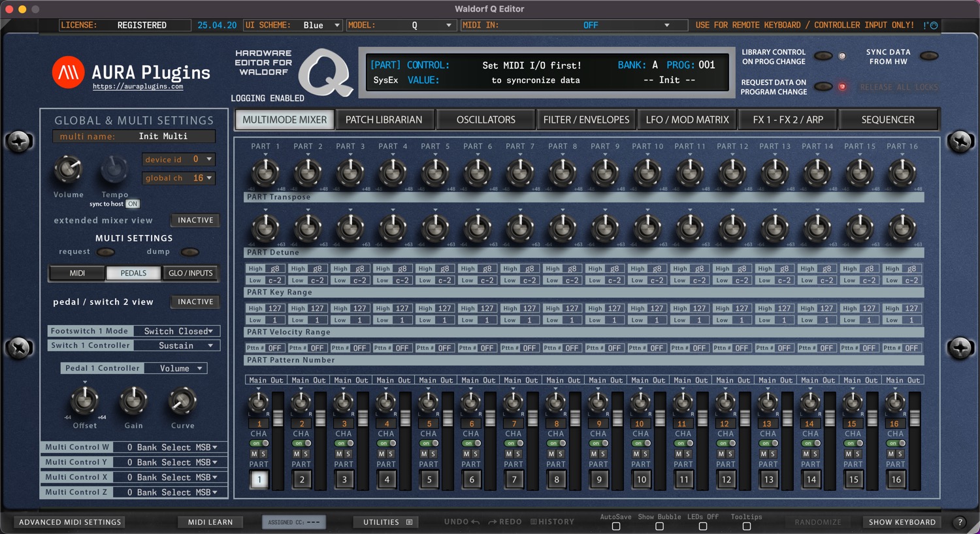The image size is (980, 534).
Task: Click the Inactive button for extended mixer view
Action: pyautogui.click(x=195, y=221)
